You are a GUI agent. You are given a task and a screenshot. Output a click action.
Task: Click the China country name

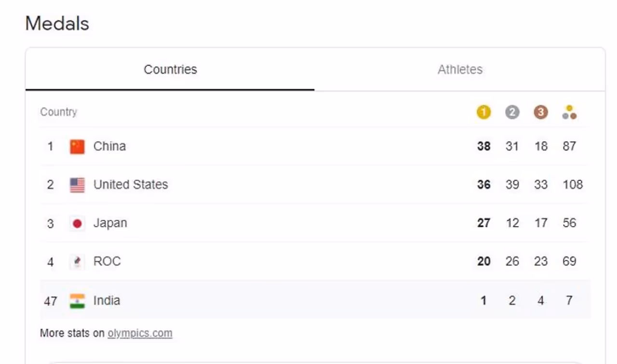tap(109, 146)
